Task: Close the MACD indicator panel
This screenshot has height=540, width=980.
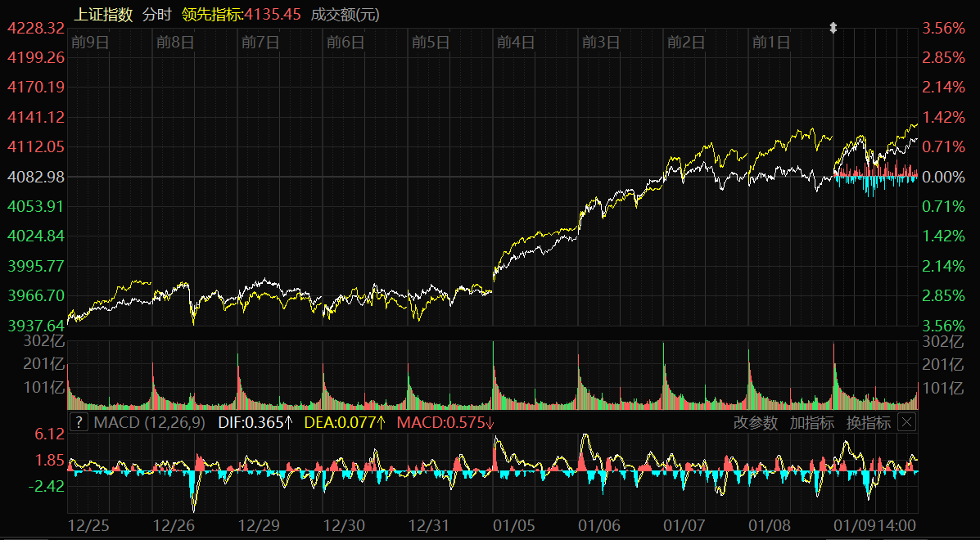Action: (x=906, y=423)
